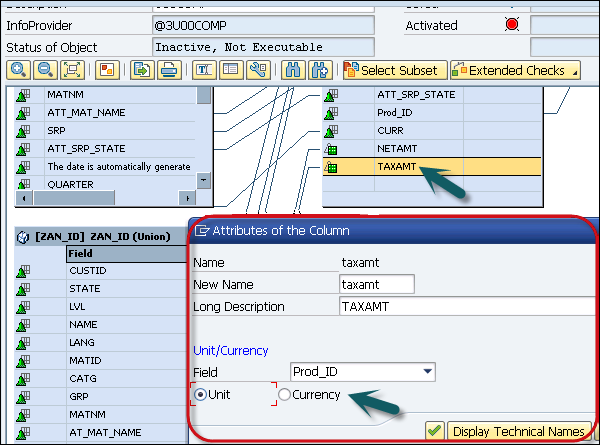Image resolution: width=600 pixels, height=445 pixels.
Task: Click the export icon with green arrow
Action: click(143, 70)
